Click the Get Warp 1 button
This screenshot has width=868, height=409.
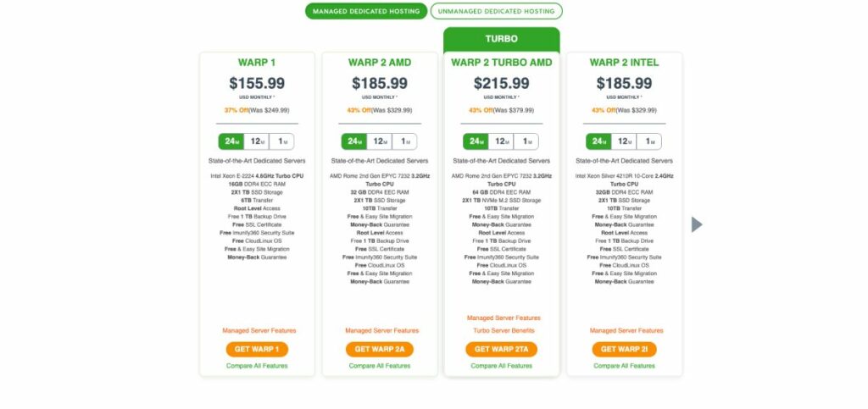(x=257, y=349)
